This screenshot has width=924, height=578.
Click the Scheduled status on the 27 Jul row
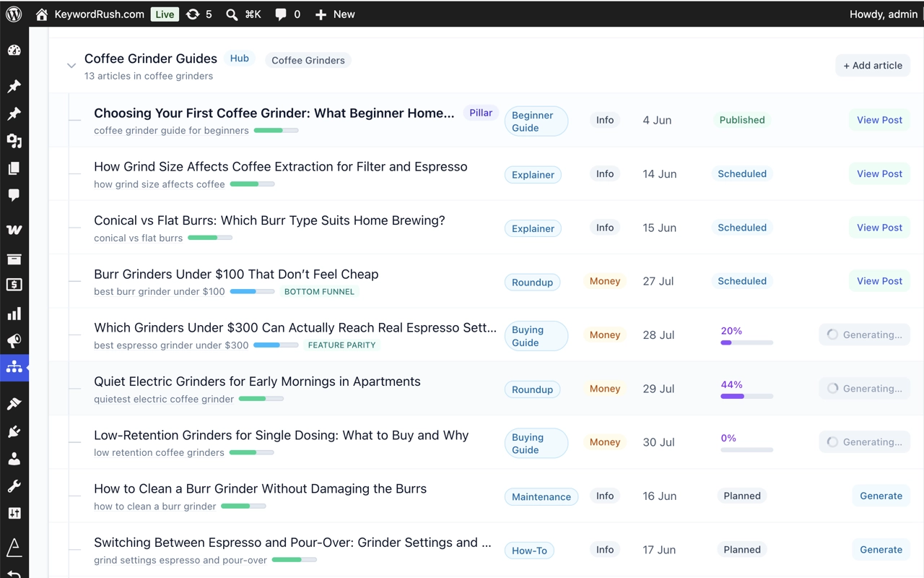tap(742, 281)
